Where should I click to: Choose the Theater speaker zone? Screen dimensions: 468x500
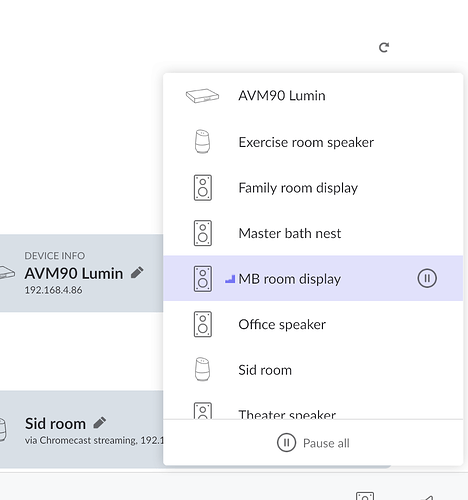pos(313,412)
